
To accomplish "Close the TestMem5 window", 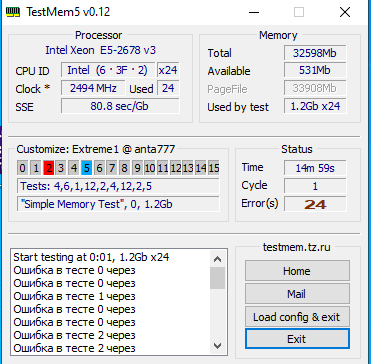I will click(345, 12).
